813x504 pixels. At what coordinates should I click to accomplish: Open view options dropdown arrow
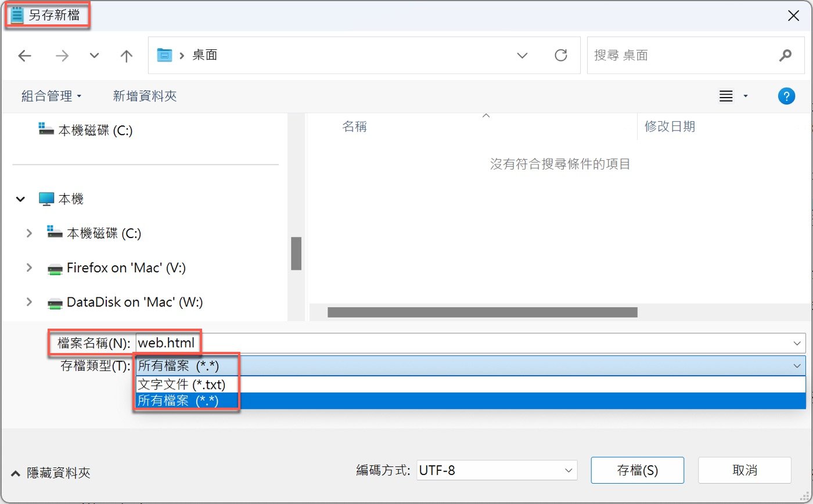746,96
